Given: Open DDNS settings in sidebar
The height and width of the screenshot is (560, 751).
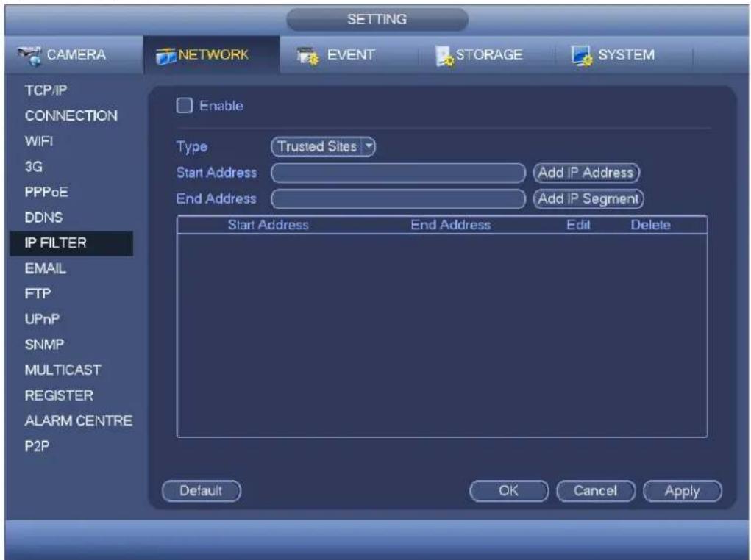Looking at the screenshot, I should click(43, 218).
